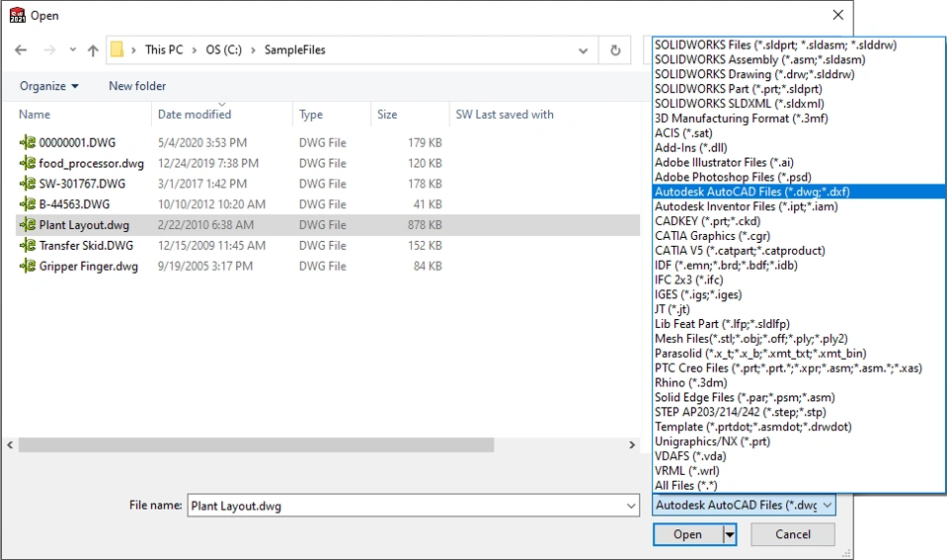Click the scrollbar right arrow

click(632, 445)
